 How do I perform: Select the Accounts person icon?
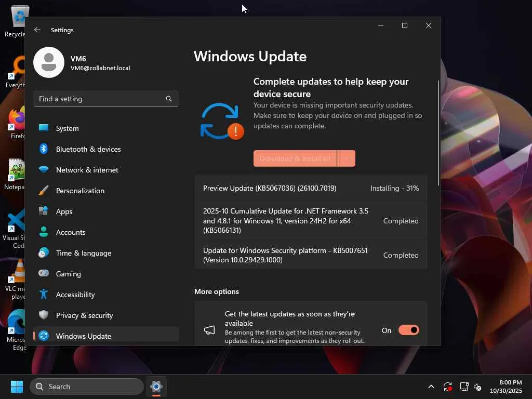(x=44, y=232)
